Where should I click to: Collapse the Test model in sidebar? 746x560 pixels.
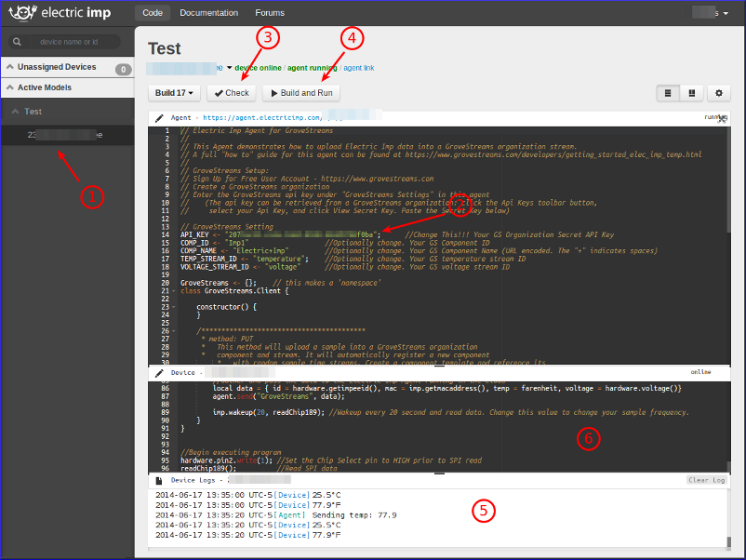click(13, 112)
